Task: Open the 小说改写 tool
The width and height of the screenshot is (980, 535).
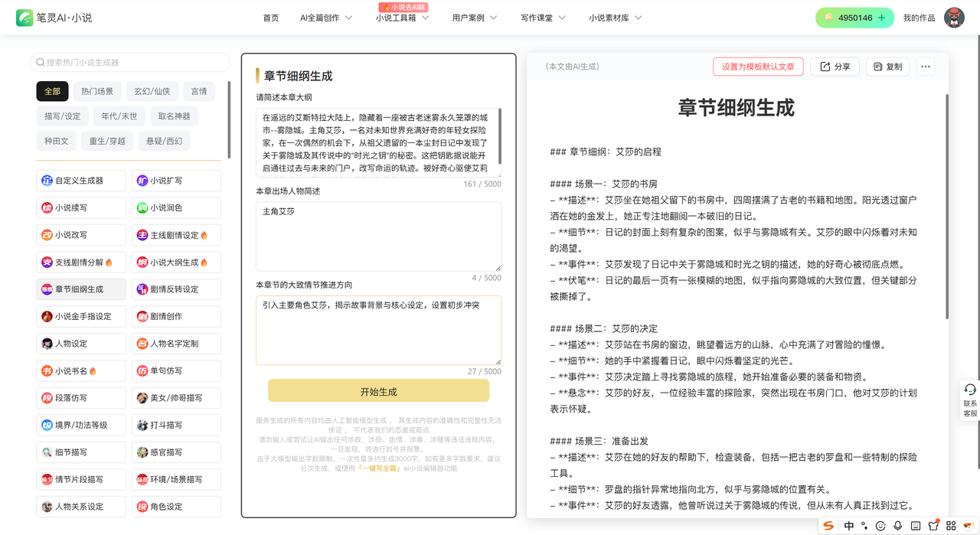Action: click(81, 235)
